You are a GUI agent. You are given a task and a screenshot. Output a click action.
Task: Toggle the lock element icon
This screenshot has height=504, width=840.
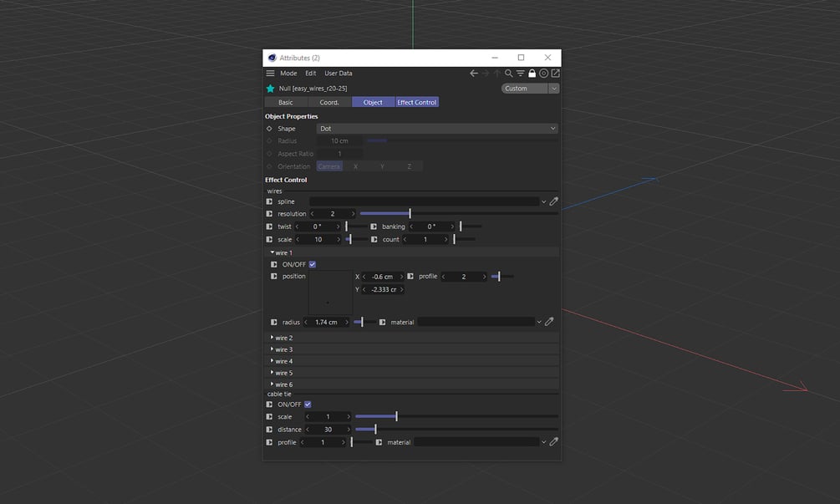click(532, 74)
